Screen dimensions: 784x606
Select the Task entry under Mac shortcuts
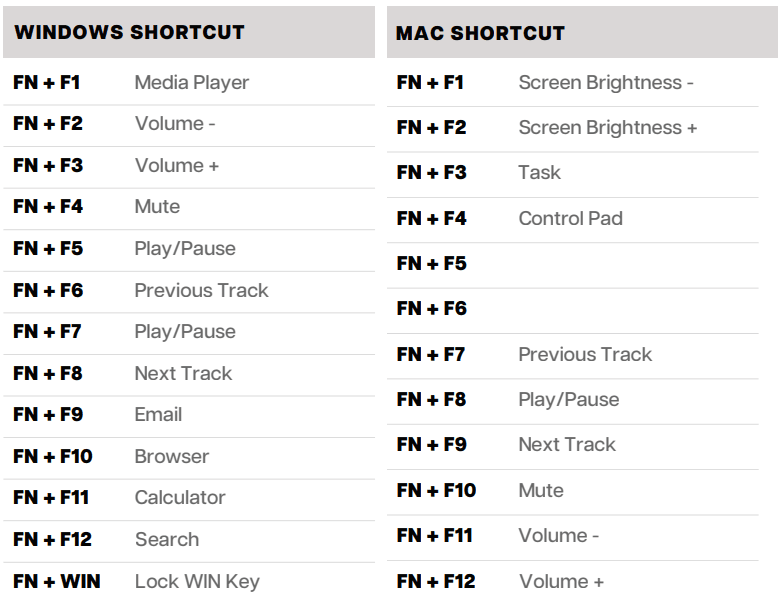pos(539,172)
